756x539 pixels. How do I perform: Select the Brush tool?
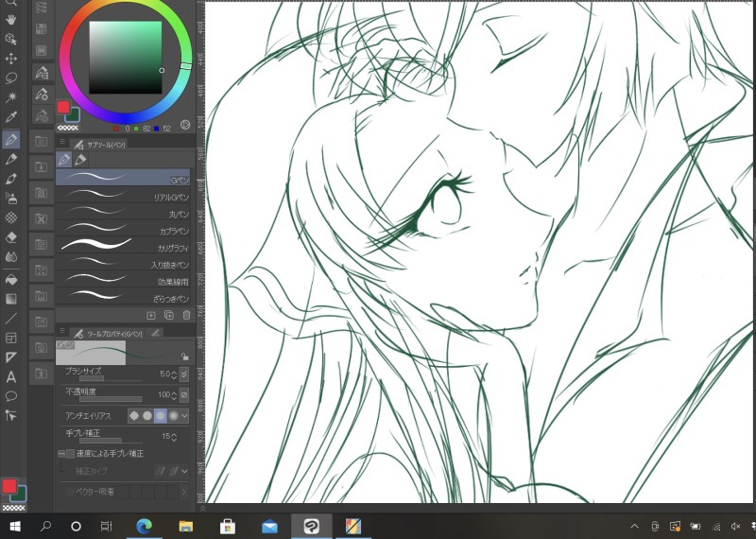tap(11, 179)
